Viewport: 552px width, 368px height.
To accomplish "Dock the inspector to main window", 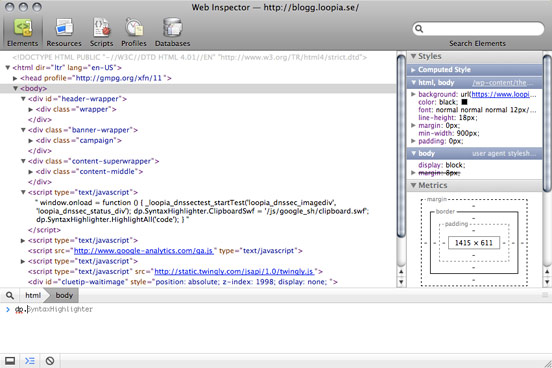I will [10, 361].
